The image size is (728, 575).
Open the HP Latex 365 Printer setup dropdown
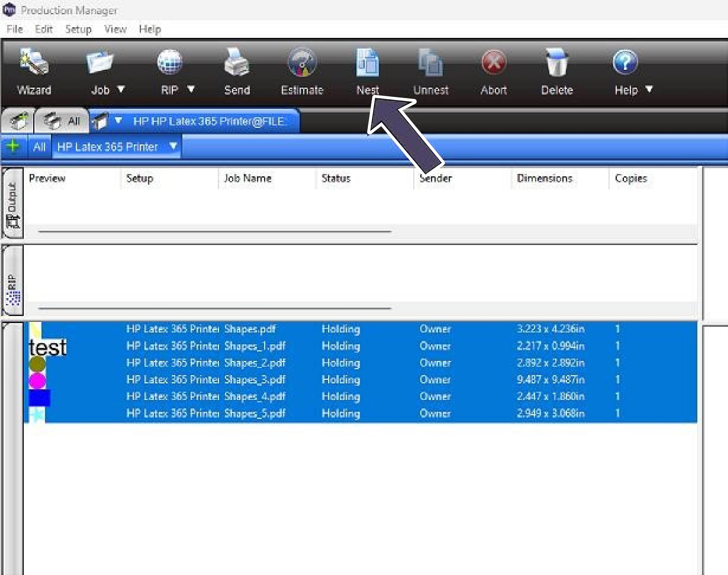click(173, 146)
